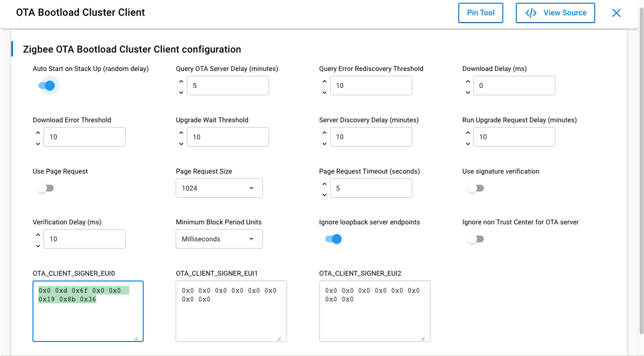This screenshot has height=356, width=644.
Task: Enable Use Page Request
Action: point(46,188)
